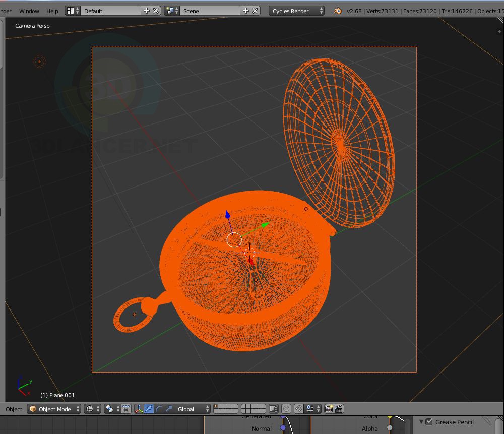
Task: Delete the Default screen layout
Action: (156, 11)
